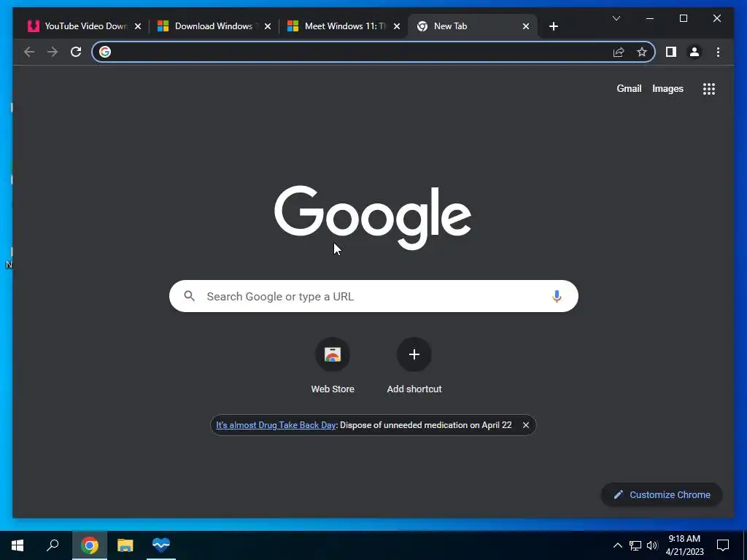
Task: Open the profile avatar menu
Action: [x=694, y=52]
